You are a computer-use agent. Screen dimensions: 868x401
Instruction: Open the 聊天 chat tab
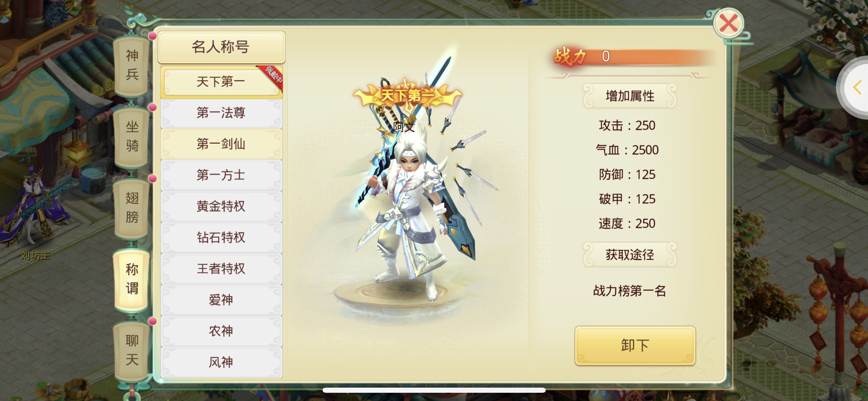coord(132,350)
